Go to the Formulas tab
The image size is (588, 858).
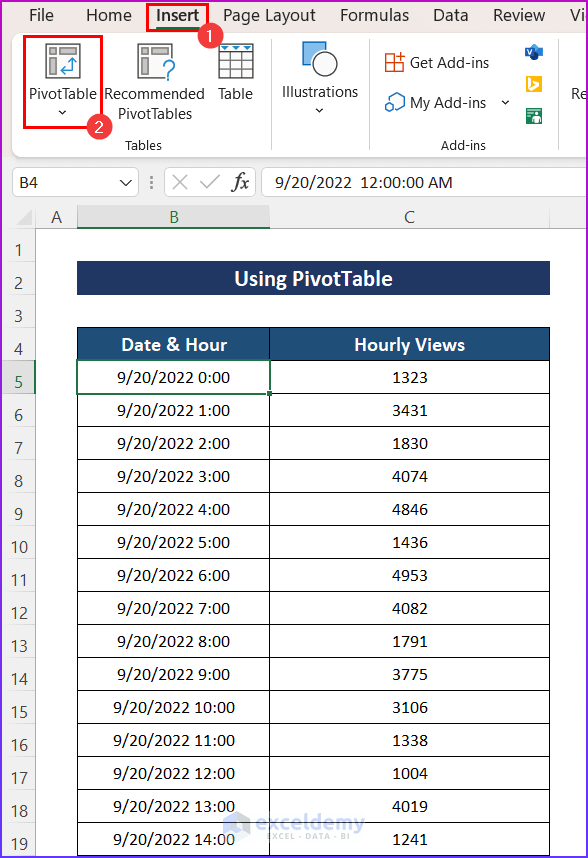point(374,15)
